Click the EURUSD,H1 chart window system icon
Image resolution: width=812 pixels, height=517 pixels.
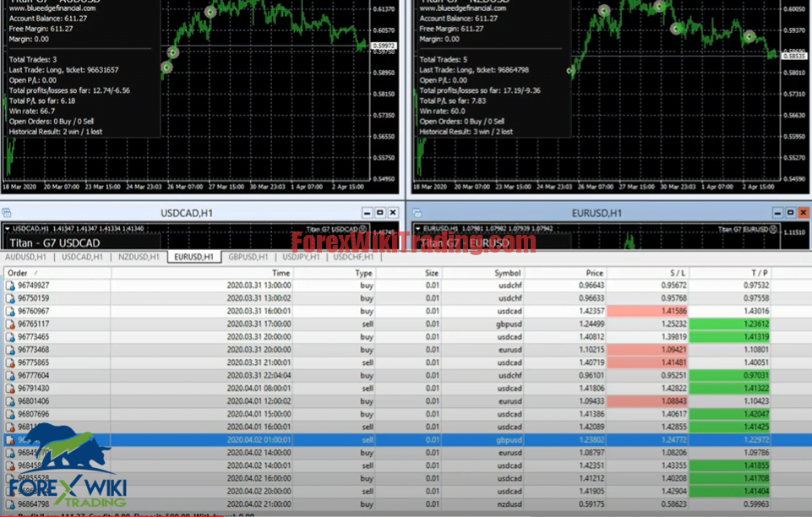(417, 213)
